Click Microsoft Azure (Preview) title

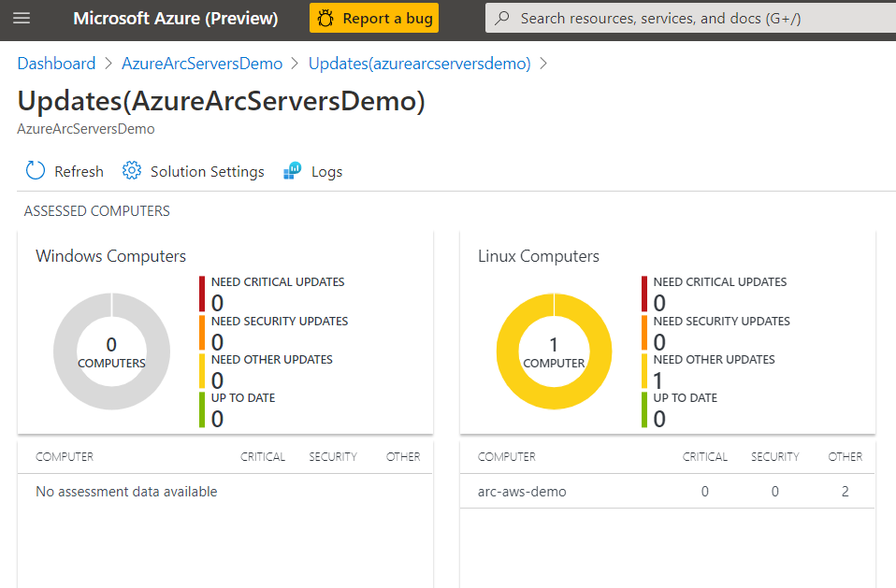pyautogui.click(x=176, y=19)
